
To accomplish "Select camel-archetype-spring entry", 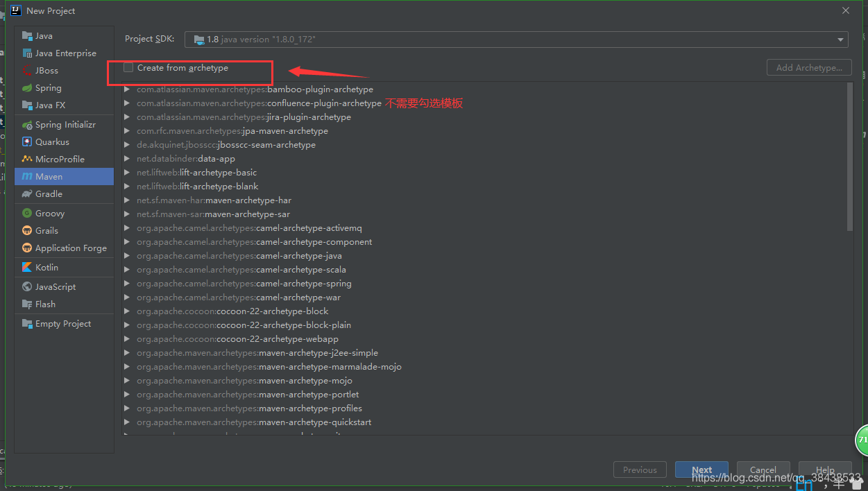I will 244,284.
